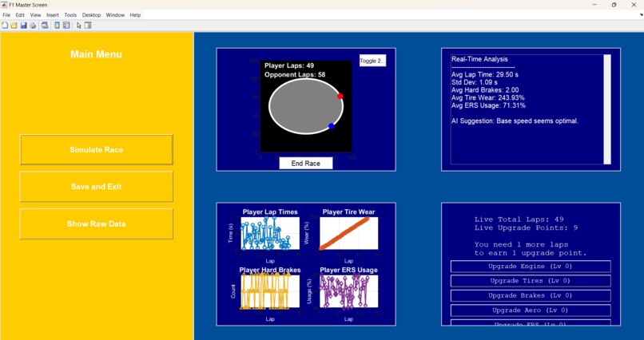Click the New Figure toolbar icon
Image resolution: width=644 pixels, height=340 pixels.
pyautogui.click(x=5, y=25)
